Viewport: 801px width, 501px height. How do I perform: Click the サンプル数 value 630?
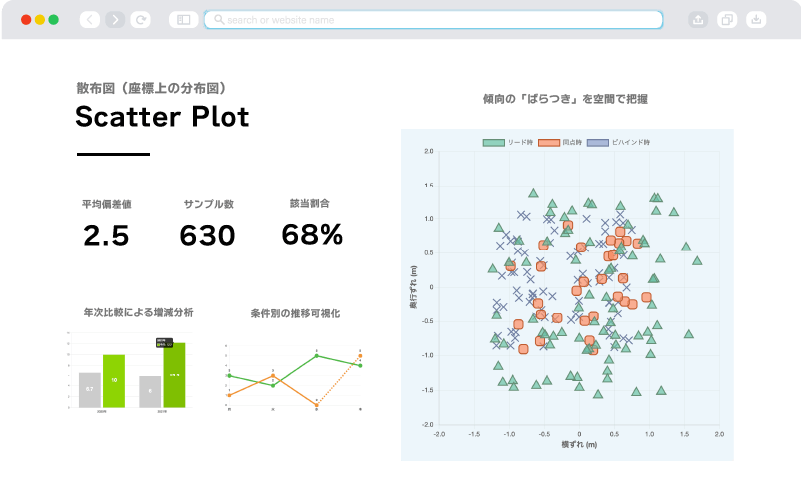[x=207, y=235]
